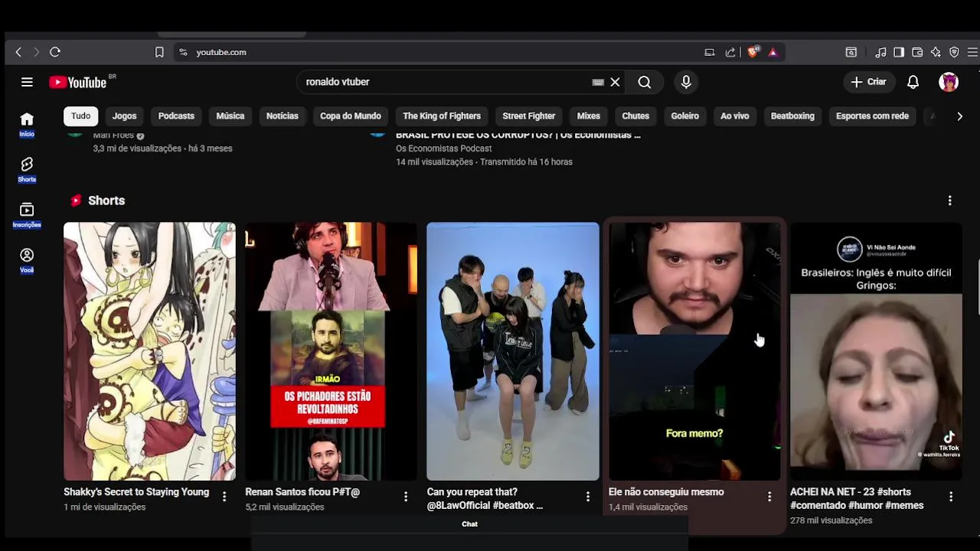View site information icon in address bar
Image resolution: width=980 pixels, height=551 pixels.
(x=183, y=52)
